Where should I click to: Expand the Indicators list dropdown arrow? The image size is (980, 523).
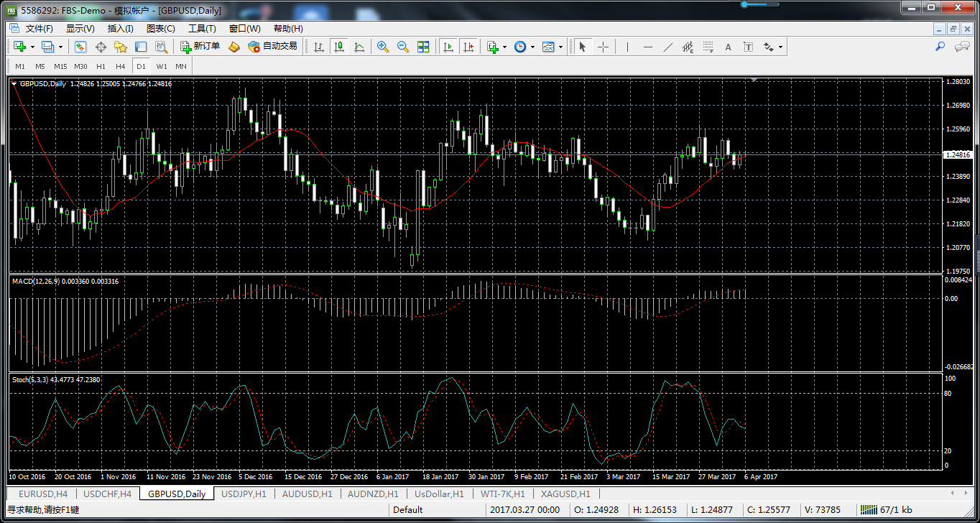(x=505, y=47)
